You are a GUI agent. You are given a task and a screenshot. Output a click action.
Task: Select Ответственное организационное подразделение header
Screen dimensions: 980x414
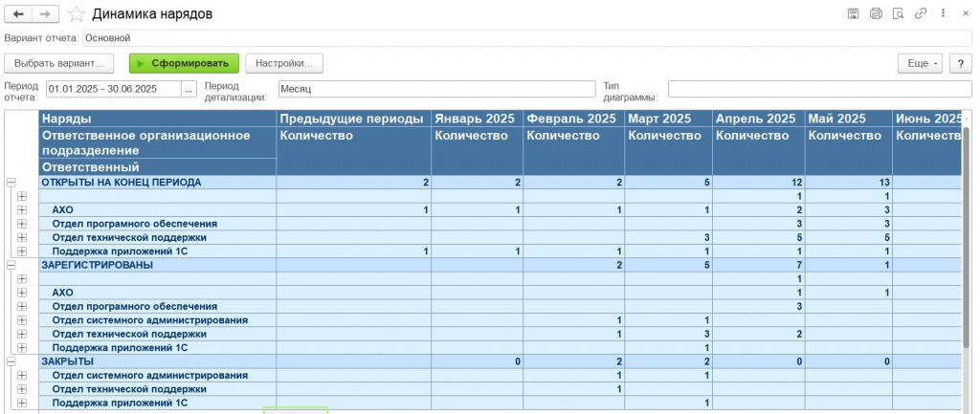pos(158,143)
